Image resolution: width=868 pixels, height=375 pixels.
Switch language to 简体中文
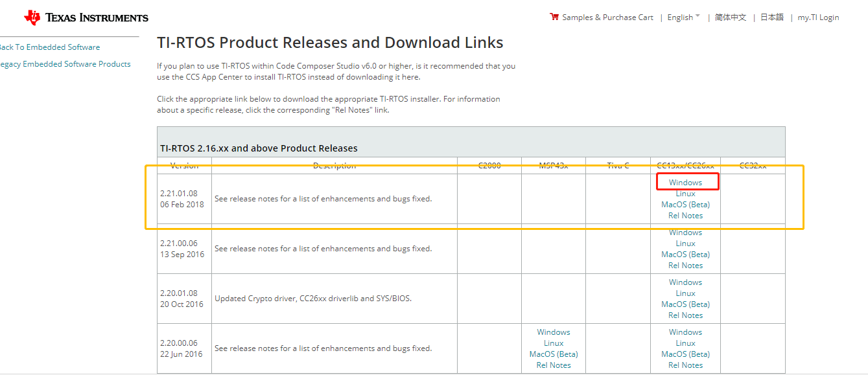(x=731, y=17)
